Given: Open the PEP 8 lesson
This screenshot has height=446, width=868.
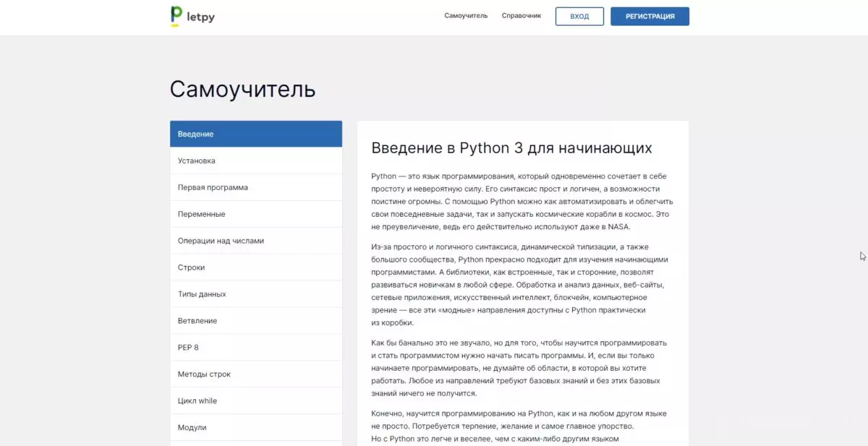Looking at the screenshot, I should click(256, 348).
